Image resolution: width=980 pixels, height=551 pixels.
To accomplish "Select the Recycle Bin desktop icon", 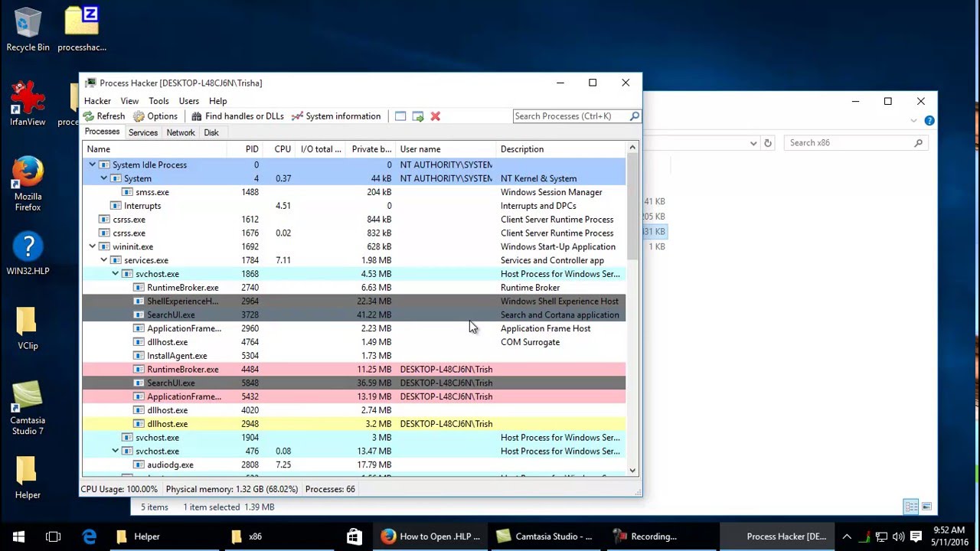I will tap(28, 30).
